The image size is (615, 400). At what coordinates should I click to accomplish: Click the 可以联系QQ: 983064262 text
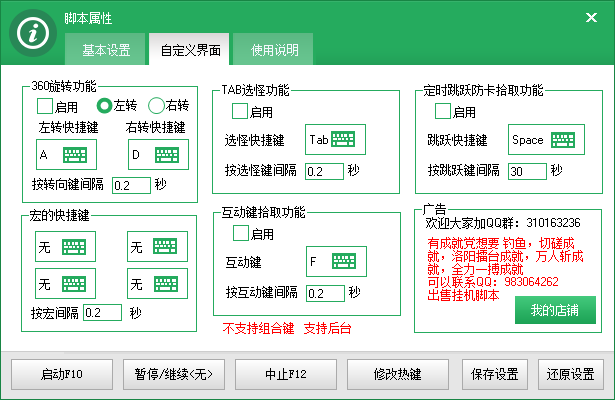[493, 282]
